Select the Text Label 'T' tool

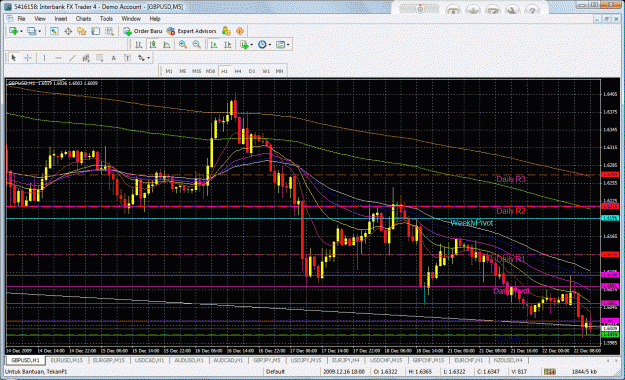[127, 58]
